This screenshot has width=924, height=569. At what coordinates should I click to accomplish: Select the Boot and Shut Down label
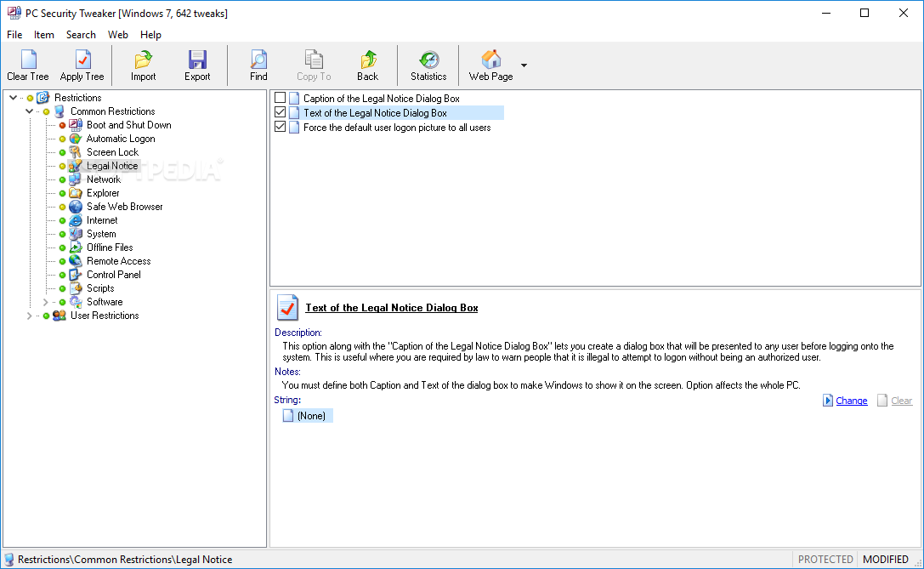coord(129,125)
